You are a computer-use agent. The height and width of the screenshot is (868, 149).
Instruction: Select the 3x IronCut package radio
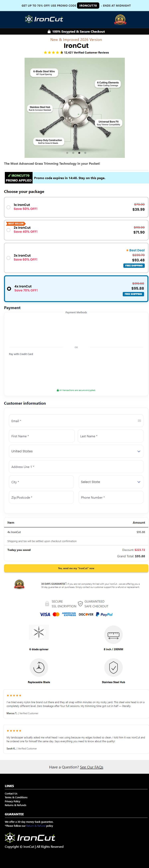8,258
